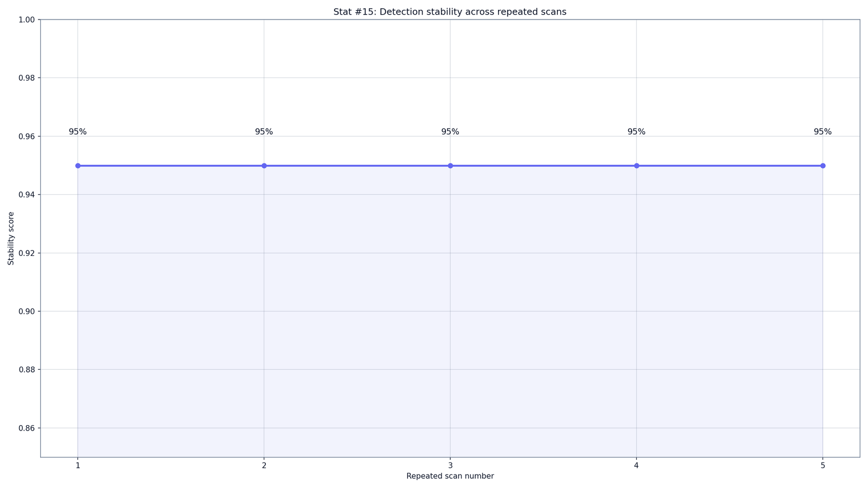This screenshot has height=488, width=868.
Task: Select the 0.92 y-axis tick label
Action: click(x=27, y=253)
